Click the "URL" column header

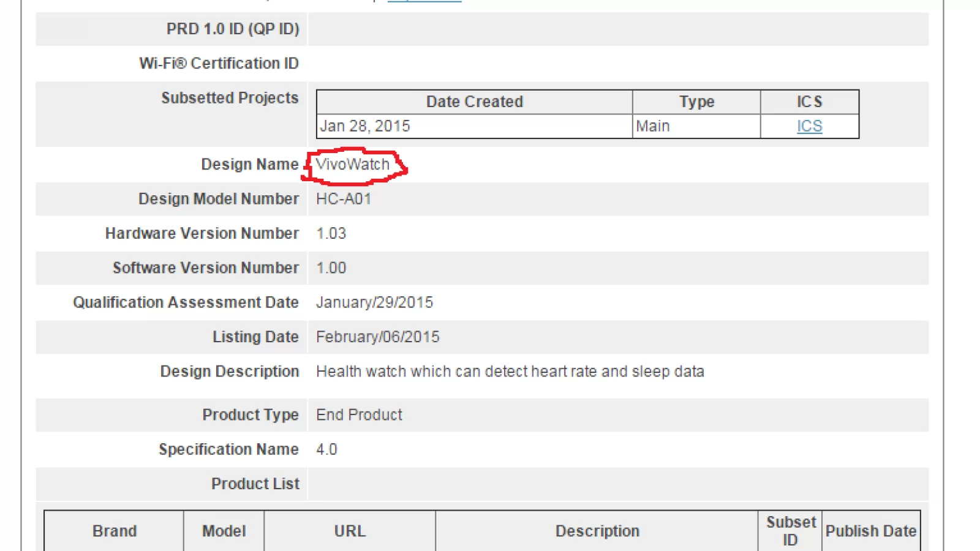[x=350, y=531]
